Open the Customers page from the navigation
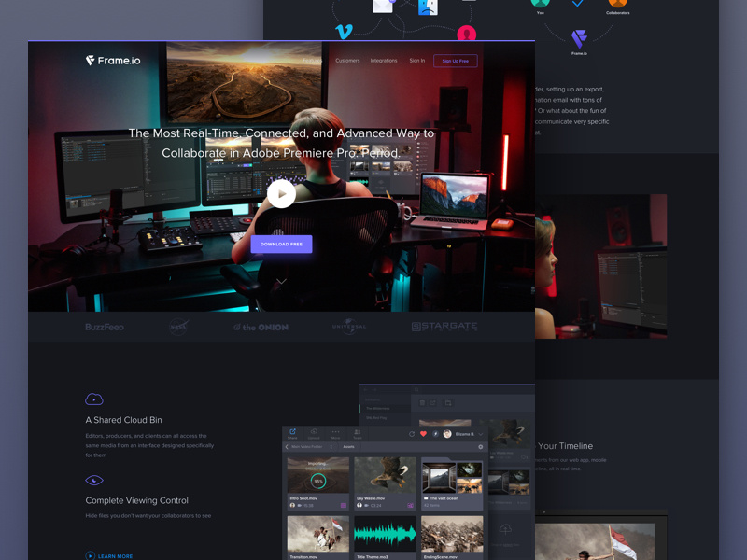 coord(347,61)
